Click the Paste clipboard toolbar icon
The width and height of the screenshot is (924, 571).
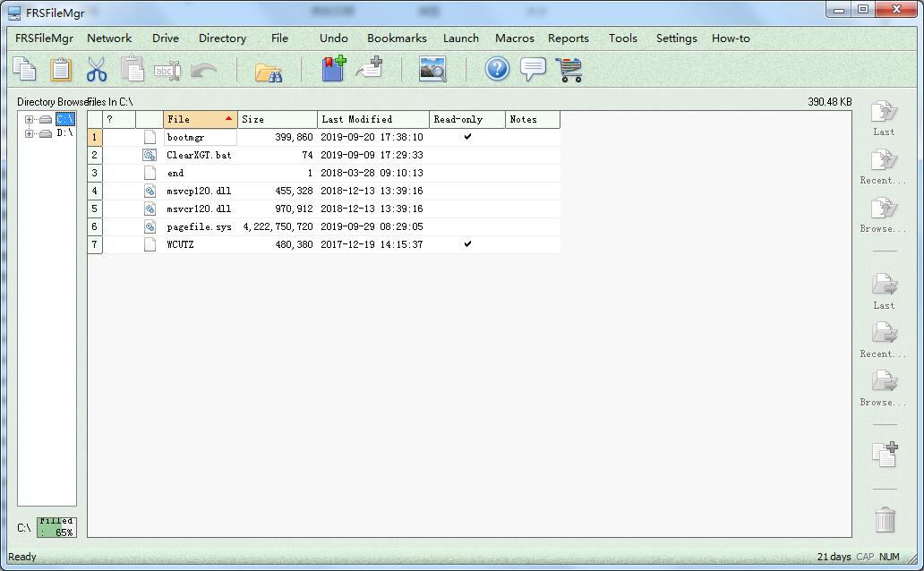tap(61, 69)
